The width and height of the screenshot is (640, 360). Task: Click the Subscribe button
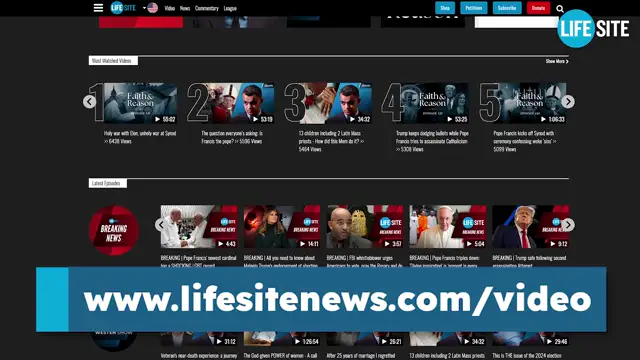507,8
